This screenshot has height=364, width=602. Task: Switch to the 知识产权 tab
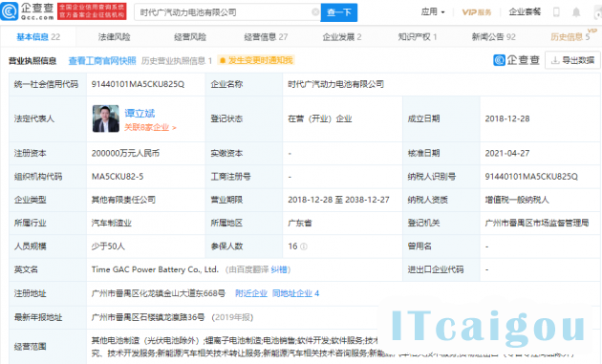(418, 37)
